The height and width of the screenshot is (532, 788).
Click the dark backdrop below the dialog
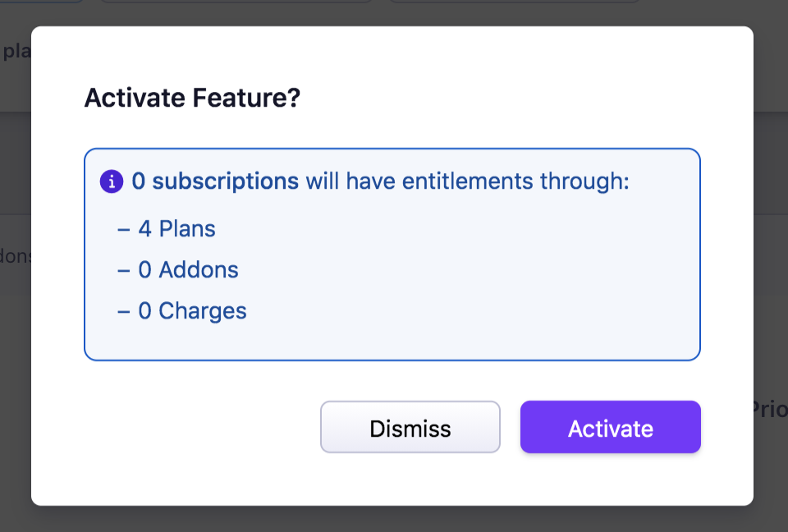[x=394, y=520]
